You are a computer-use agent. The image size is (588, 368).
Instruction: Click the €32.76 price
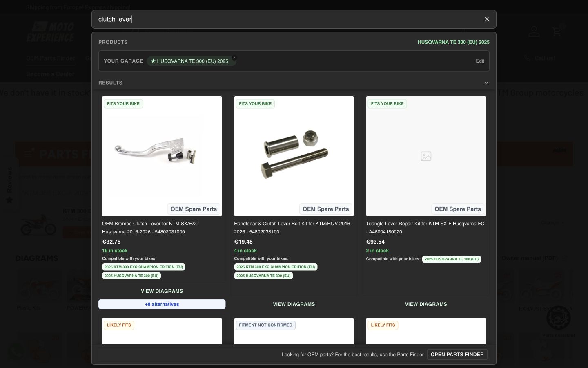(111, 242)
